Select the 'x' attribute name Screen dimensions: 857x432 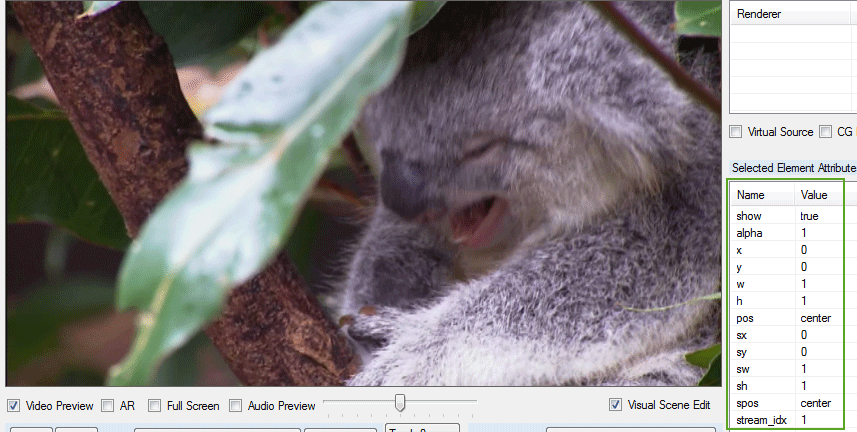(x=739, y=250)
